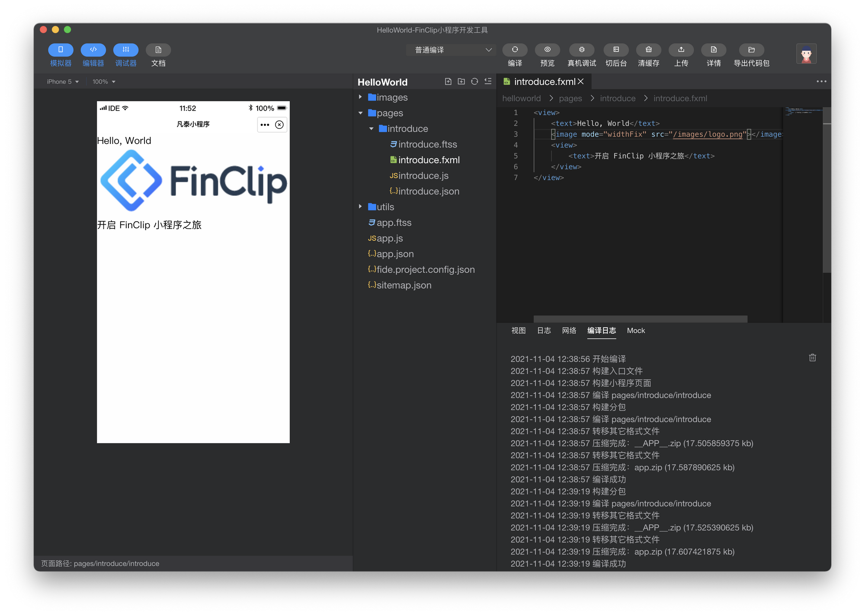Toggle the 调试器 debugger panel button

pyautogui.click(x=126, y=50)
